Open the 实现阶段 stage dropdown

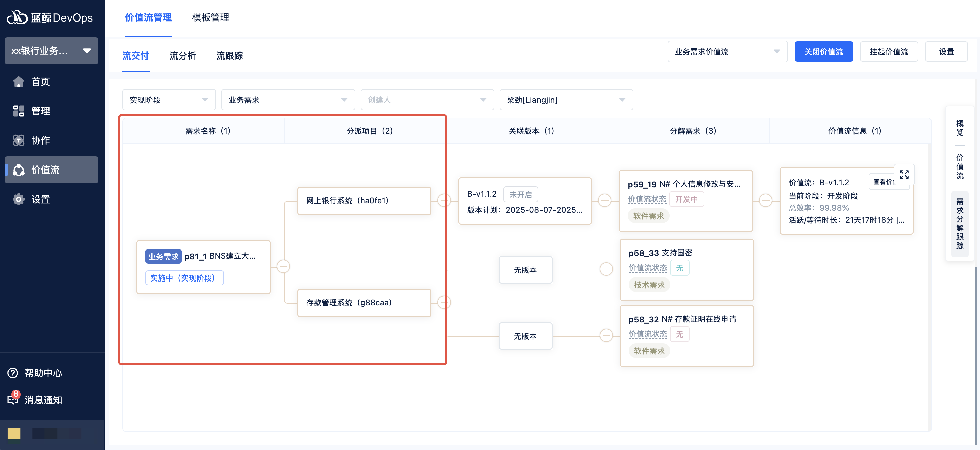pyautogui.click(x=169, y=100)
